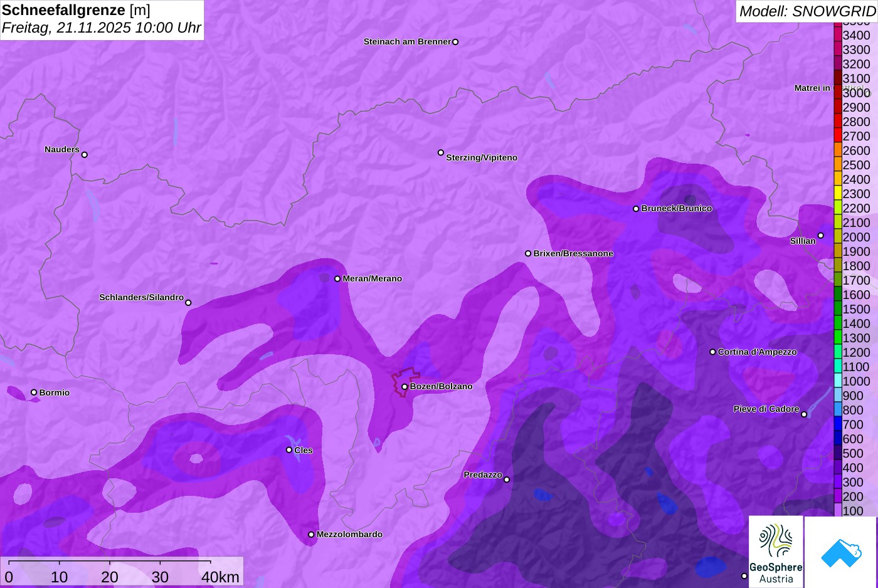Select the Bozen/Bolzano marker dot
This screenshot has height=588, width=878.
point(405,387)
